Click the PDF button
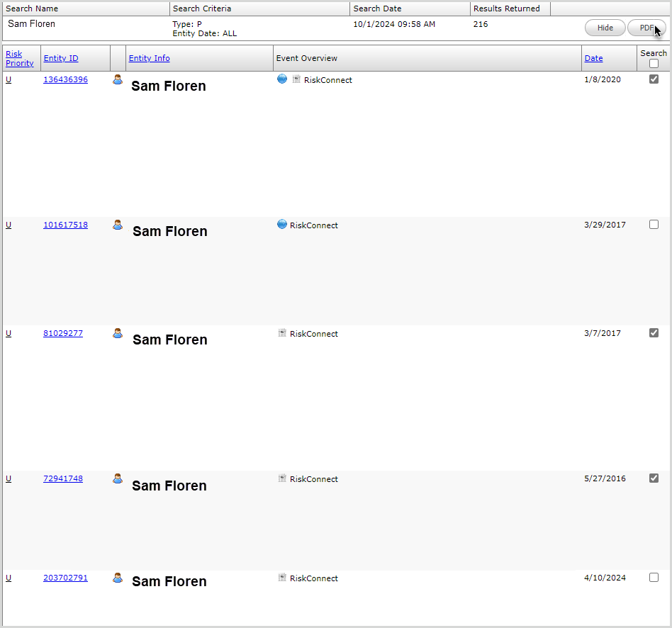672x628 pixels. coord(646,27)
